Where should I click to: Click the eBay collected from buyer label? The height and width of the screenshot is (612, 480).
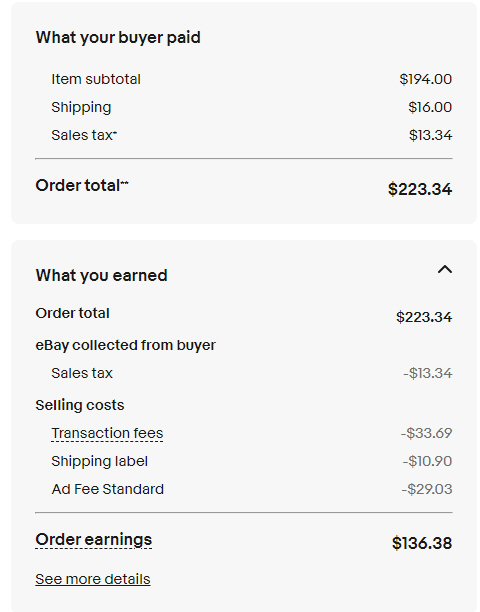click(x=125, y=345)
